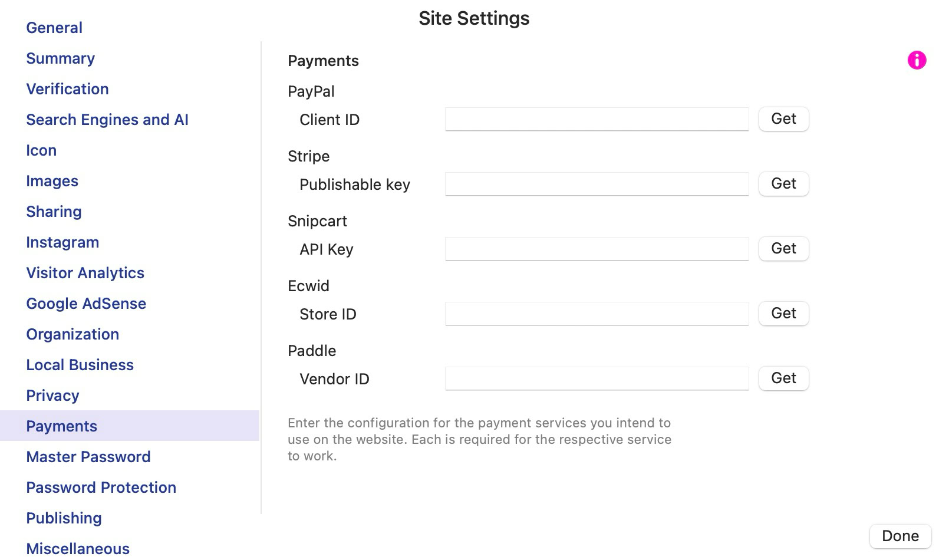
Task: Select the Snipcart API Key text field
Action: (x=597, y=249)
